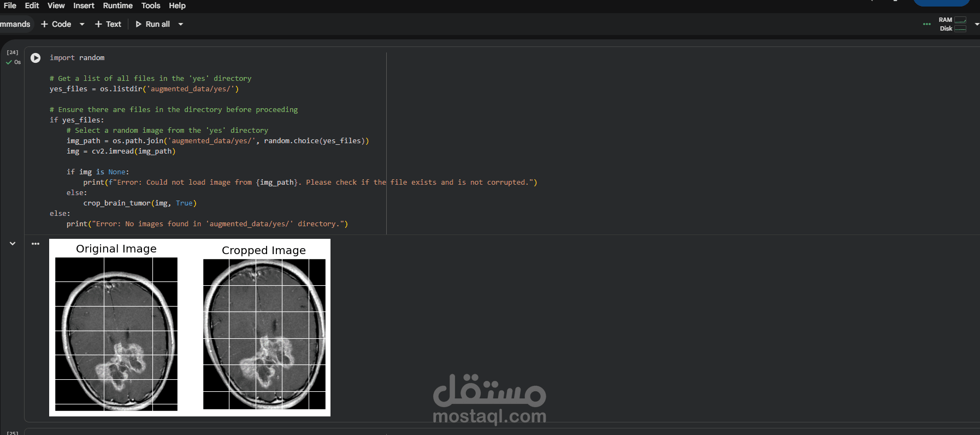Open the Insert menu

[x=84, y=5]
